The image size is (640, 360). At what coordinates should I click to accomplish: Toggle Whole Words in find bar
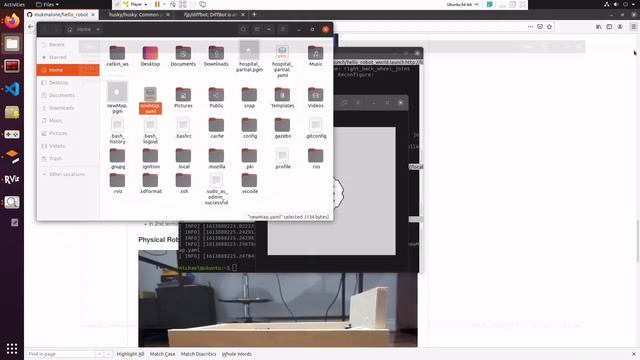coord(237,354)
